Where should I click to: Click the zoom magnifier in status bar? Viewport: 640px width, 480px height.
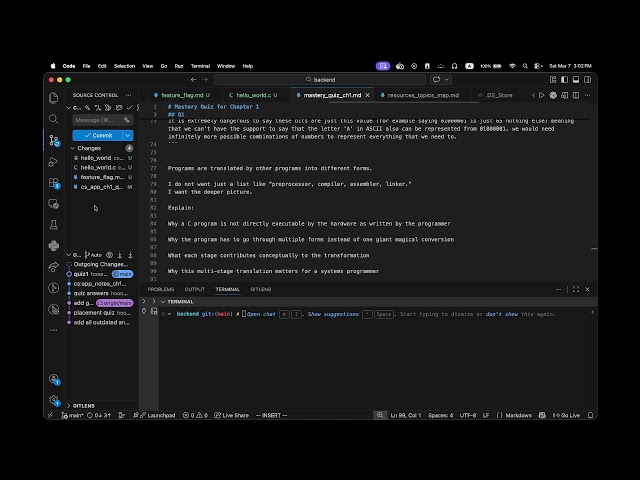(380, 415)
